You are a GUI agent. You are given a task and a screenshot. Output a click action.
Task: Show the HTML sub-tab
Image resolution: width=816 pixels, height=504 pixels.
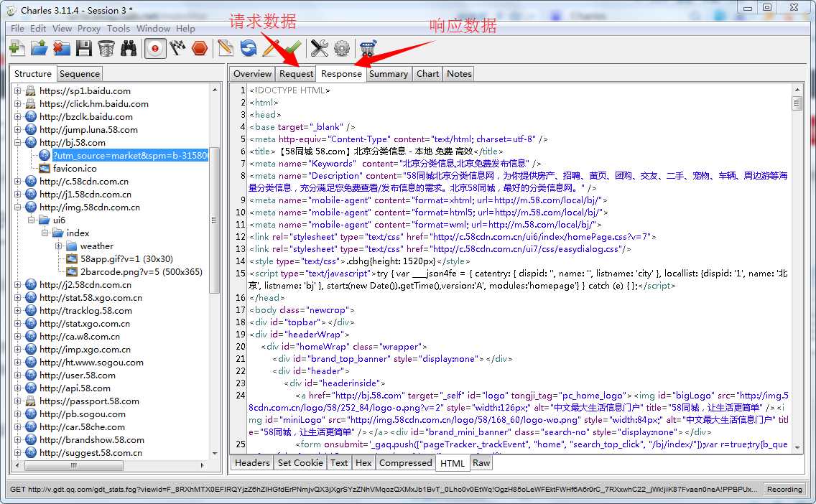453,463
